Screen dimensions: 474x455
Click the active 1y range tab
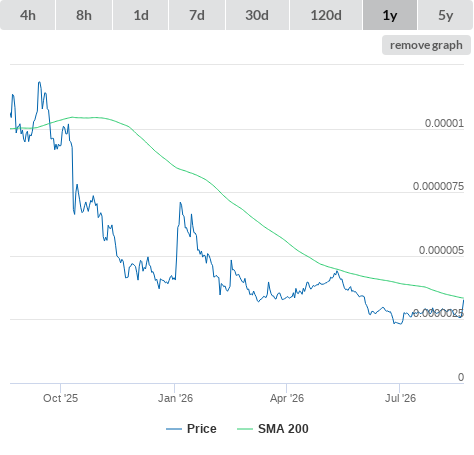coord(390,15)
